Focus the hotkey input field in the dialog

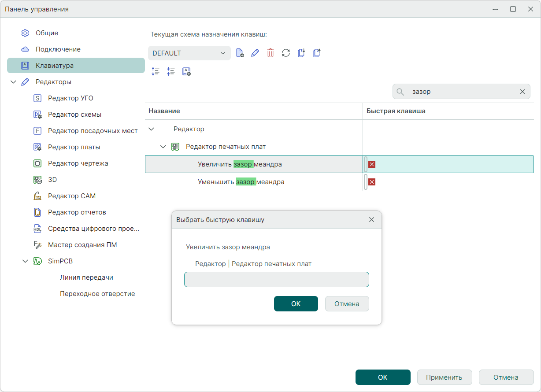coord(276,280)
